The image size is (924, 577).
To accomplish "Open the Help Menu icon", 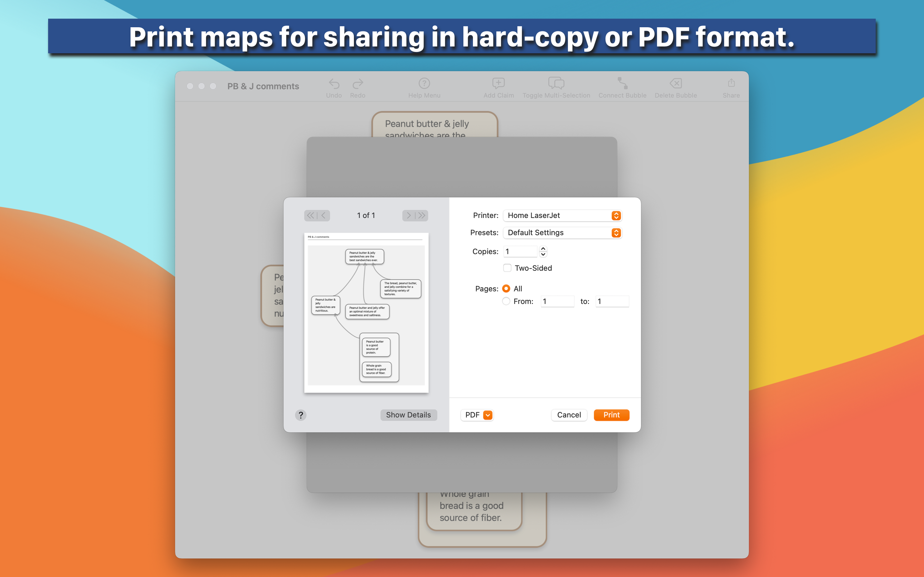I will (424, 84).
